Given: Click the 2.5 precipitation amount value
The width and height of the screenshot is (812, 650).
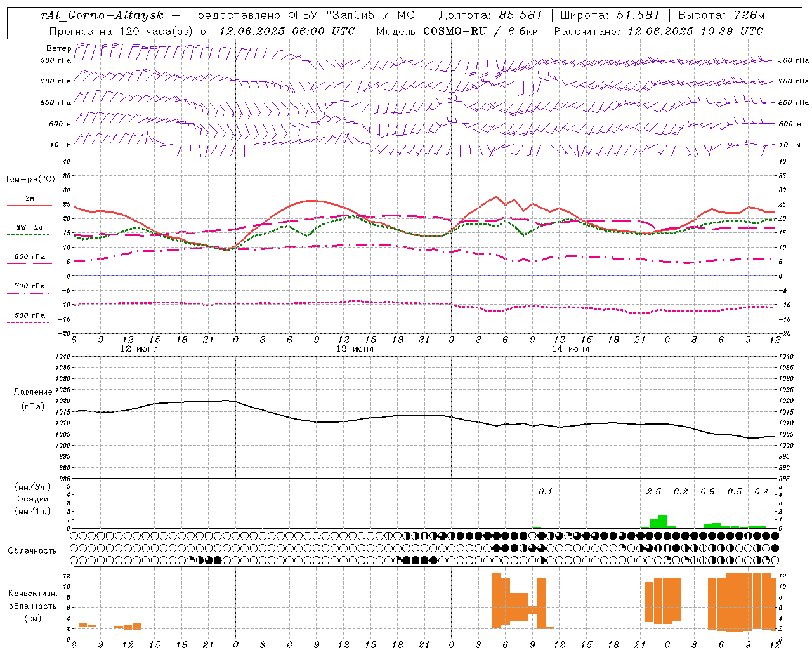Looking at the screenshot, I should click(x=653, y=492).
